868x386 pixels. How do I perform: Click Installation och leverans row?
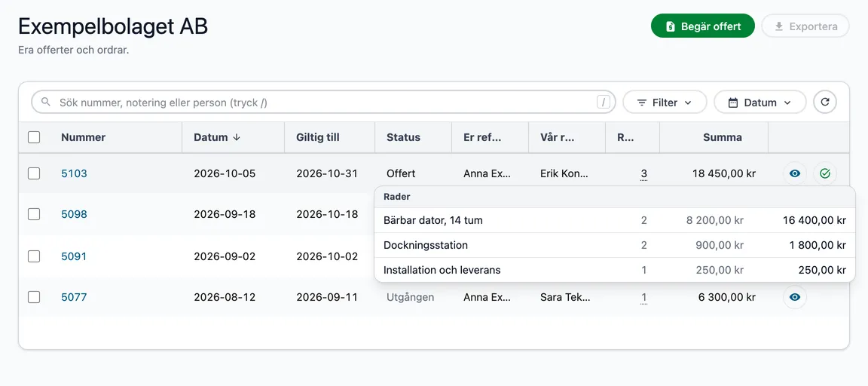pyautogui.click(x=615, y=270)
